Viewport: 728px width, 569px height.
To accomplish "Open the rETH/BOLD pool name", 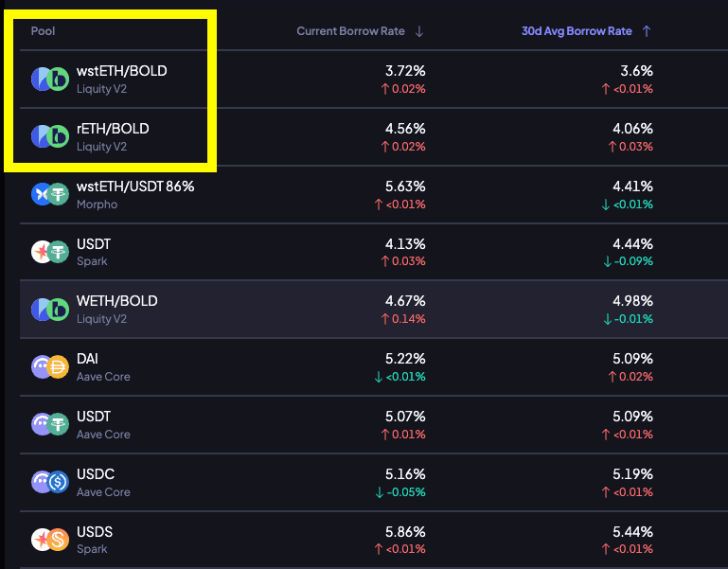I will pos(113,129).
